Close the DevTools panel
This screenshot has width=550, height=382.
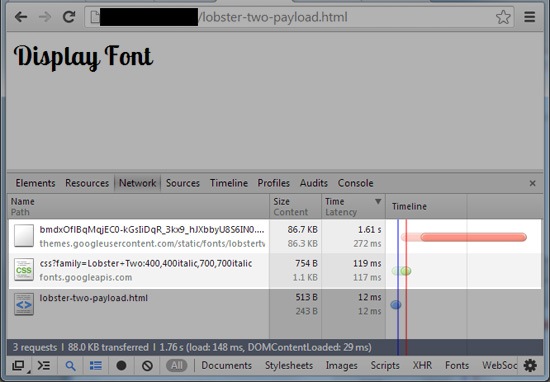(532, 183)
